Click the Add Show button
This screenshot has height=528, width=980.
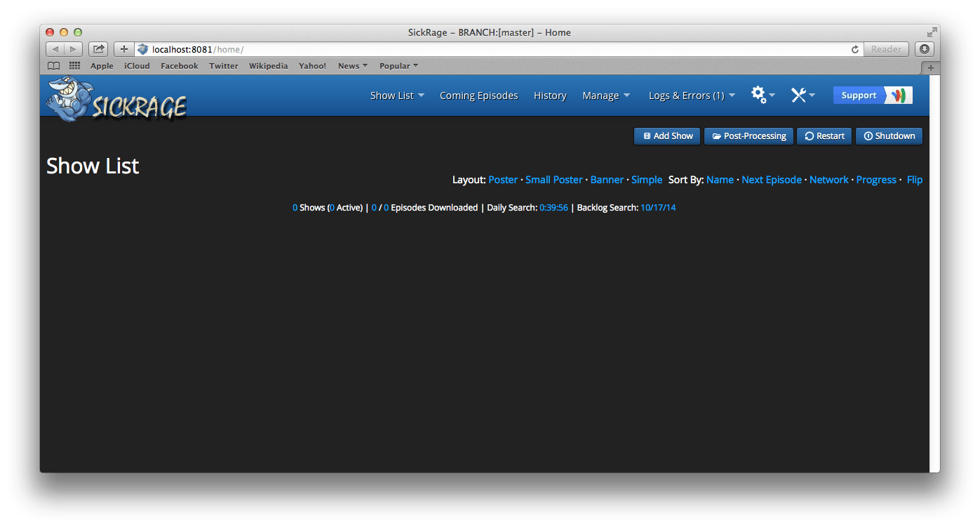click(x=667, y=136)
